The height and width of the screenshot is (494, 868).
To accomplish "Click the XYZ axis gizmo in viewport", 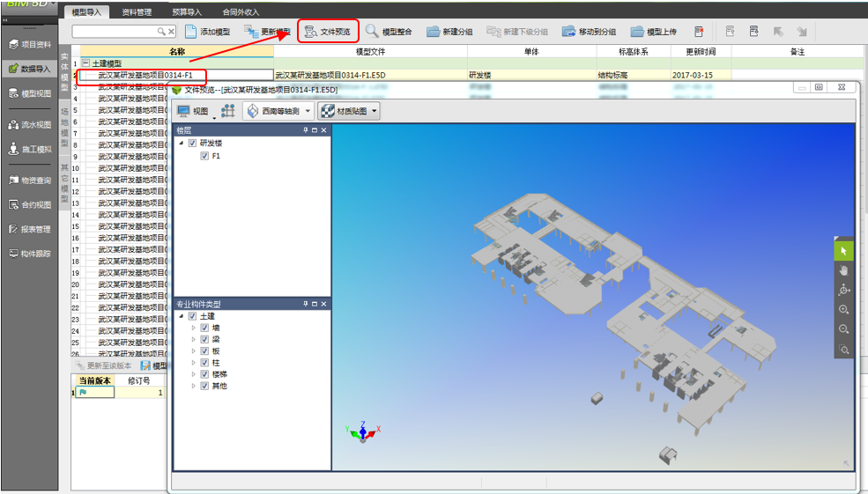I will [x=363, y=431].
